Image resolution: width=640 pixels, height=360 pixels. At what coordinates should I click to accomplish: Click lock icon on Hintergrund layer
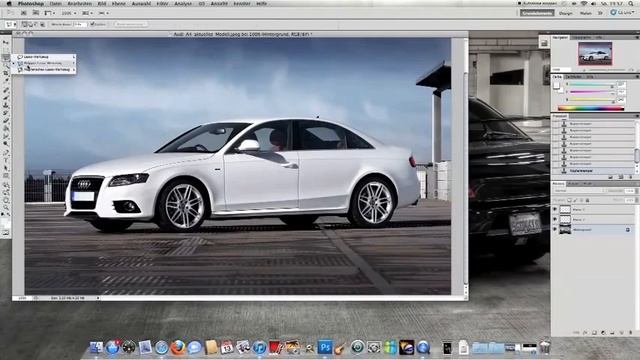coord(628,229)
